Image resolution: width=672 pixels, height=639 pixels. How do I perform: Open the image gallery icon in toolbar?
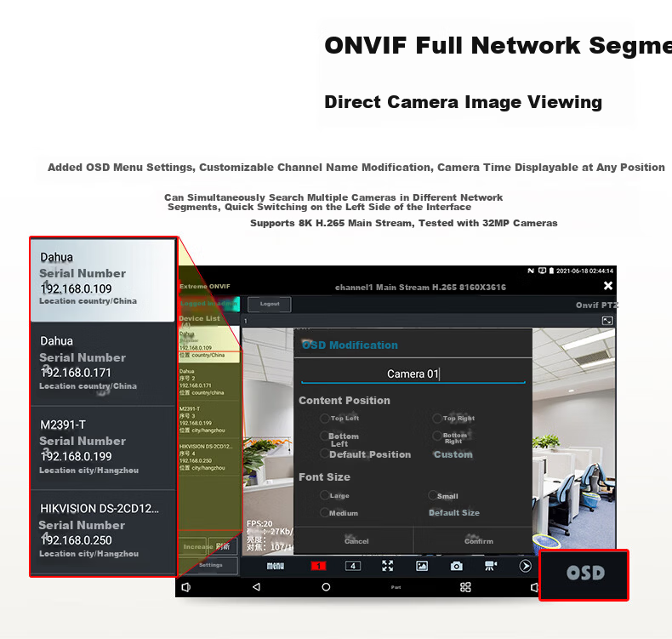(422, 566)
